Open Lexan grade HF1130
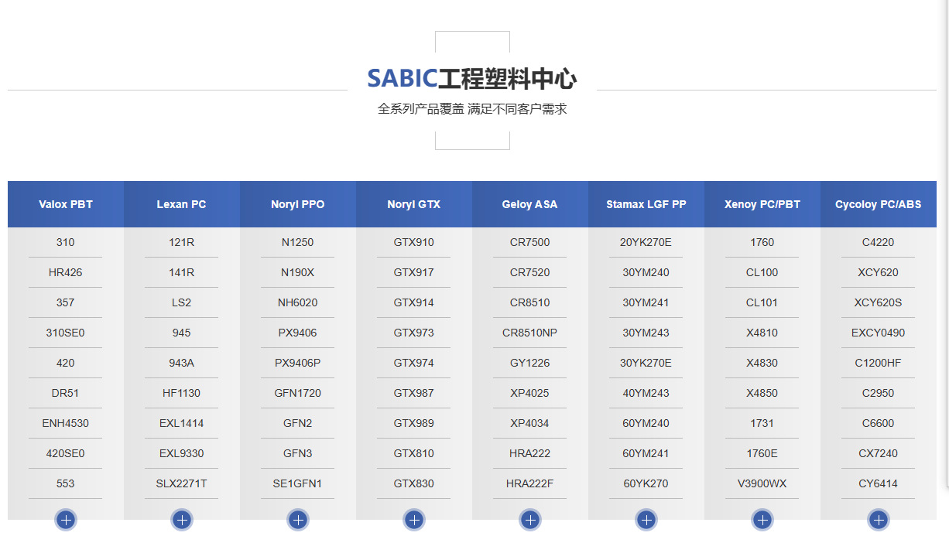The image size is (949, 560). (x=182, y=393)
